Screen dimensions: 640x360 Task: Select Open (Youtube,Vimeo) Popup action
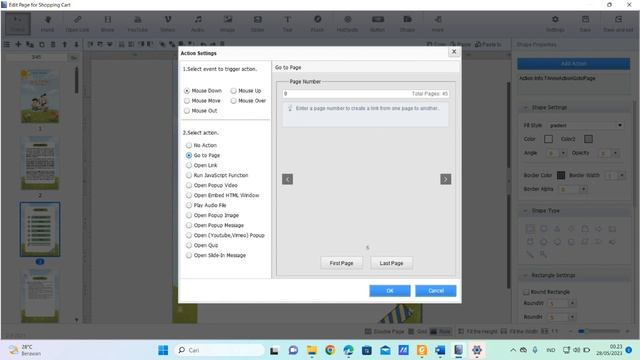pyautogui.click(x=189, y=235)
